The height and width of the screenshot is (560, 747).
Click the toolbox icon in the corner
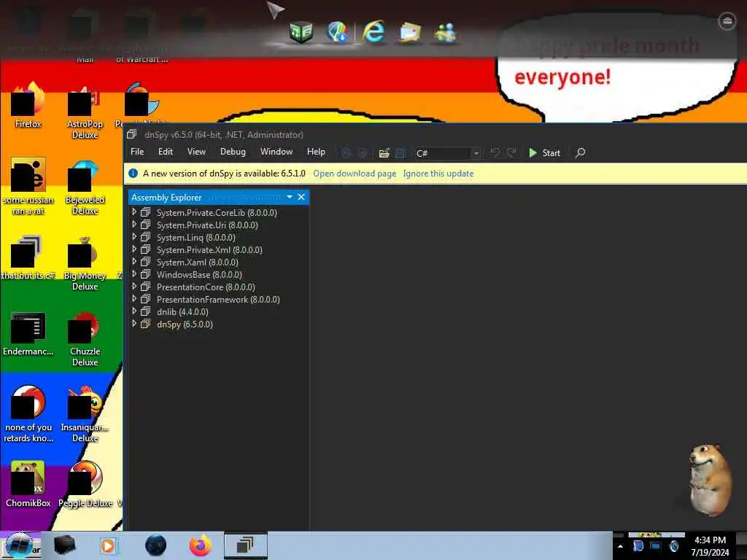(727, 20)
